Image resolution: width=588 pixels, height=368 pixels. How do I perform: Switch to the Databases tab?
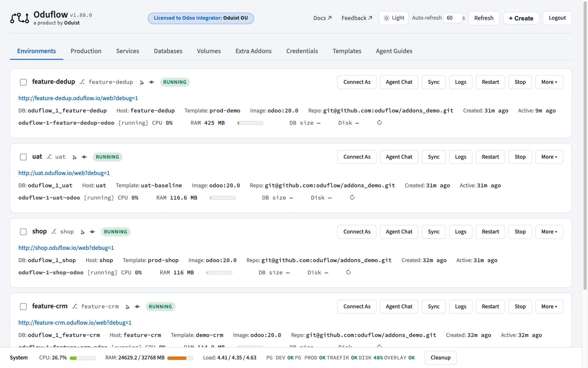coord(168,51)
